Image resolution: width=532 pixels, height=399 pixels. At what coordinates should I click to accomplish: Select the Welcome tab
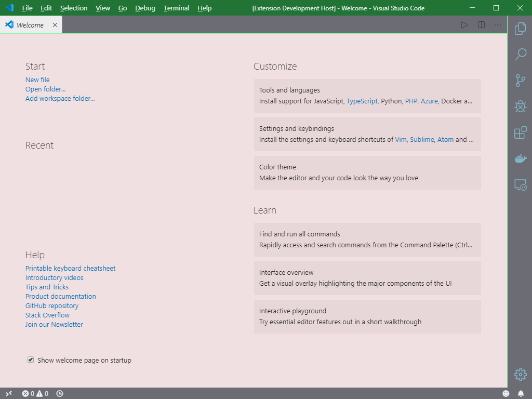(x=31, y=25)
